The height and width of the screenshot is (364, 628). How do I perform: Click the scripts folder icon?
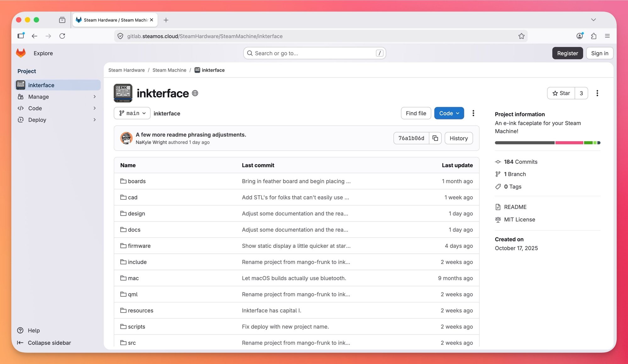123,326
